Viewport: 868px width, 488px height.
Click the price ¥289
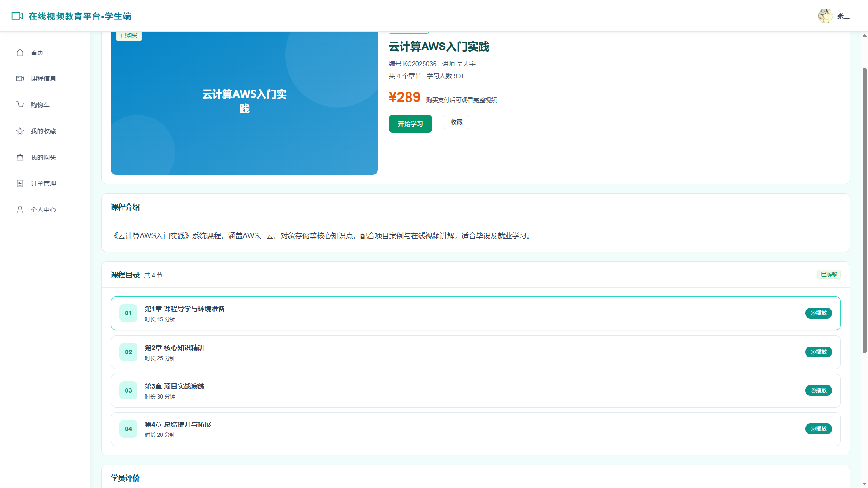[x=405, y=97]
